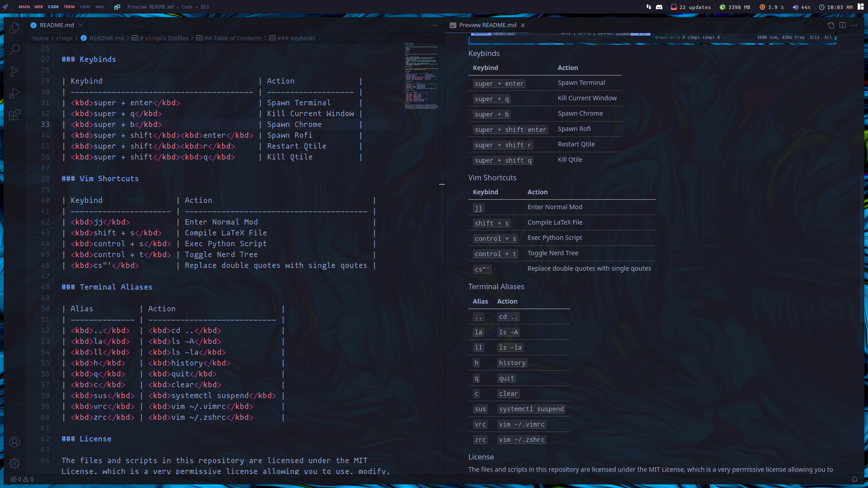Click the Show Source icon in preview

(x=830, y=25)
